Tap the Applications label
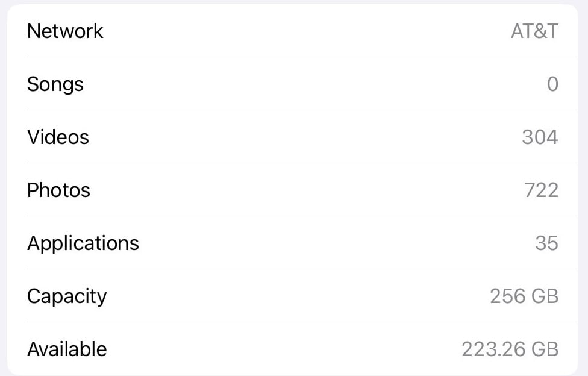Viewport: 588px width, 376px height. point(83,243)
